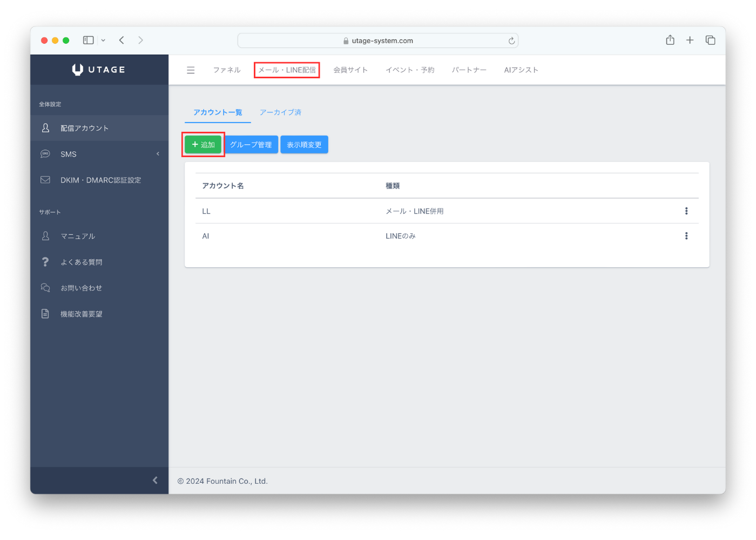Click the chat icon beside お問い合わせ
The width and height of the screenshot is (756, 540).
[45, 288]
